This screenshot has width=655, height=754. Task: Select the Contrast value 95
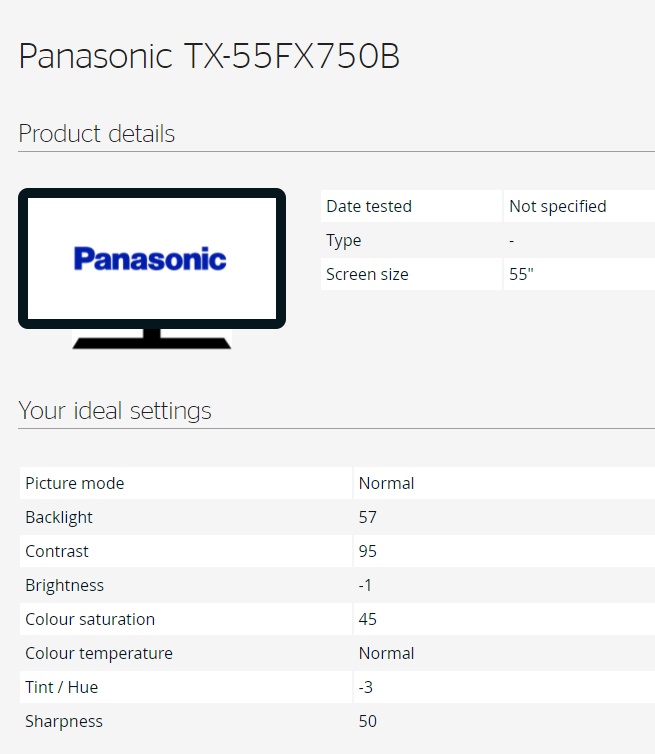368,551
